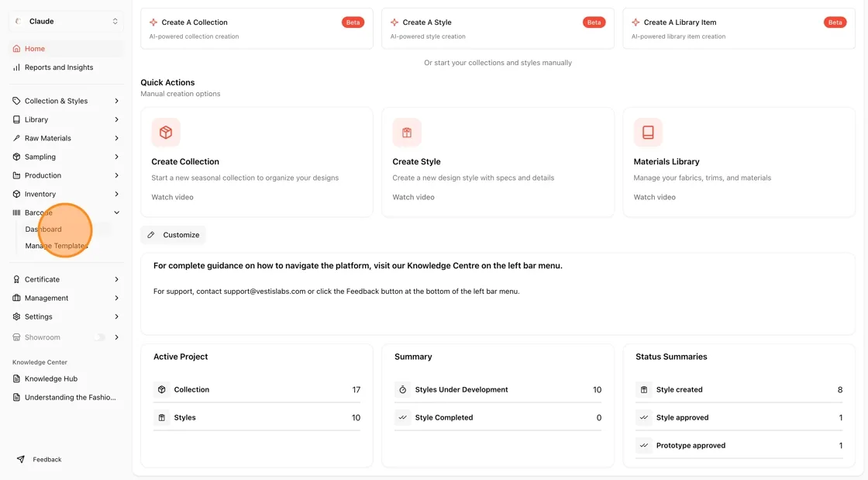Expand the Collection & Styles chevron
868x480 pixels.
point(117,101)
